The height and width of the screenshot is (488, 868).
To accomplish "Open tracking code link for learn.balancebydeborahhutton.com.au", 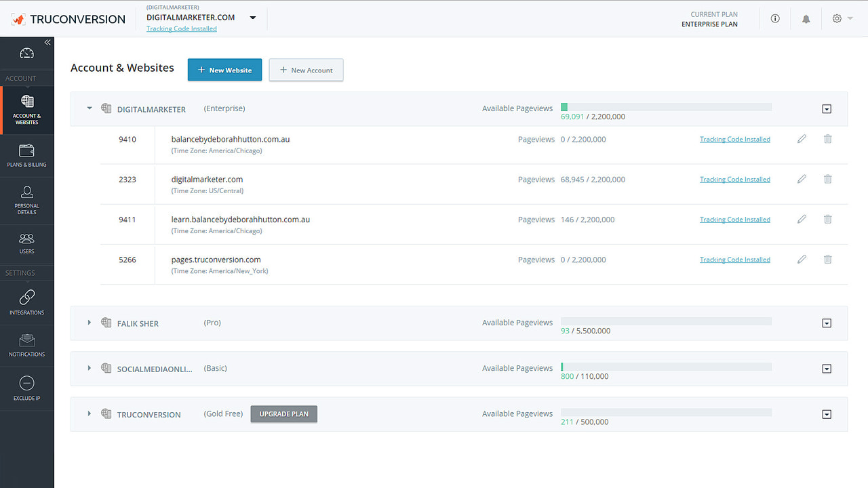I will (x=735, y=220).
